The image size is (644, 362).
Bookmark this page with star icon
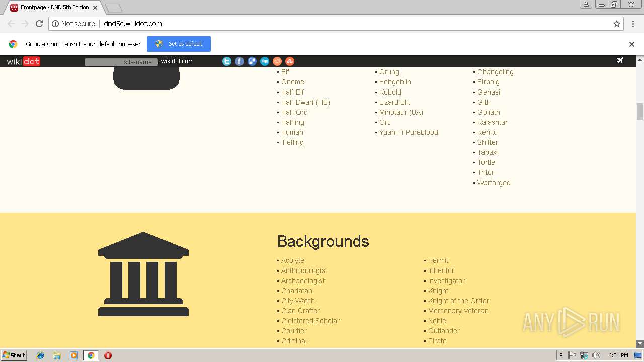617,24
